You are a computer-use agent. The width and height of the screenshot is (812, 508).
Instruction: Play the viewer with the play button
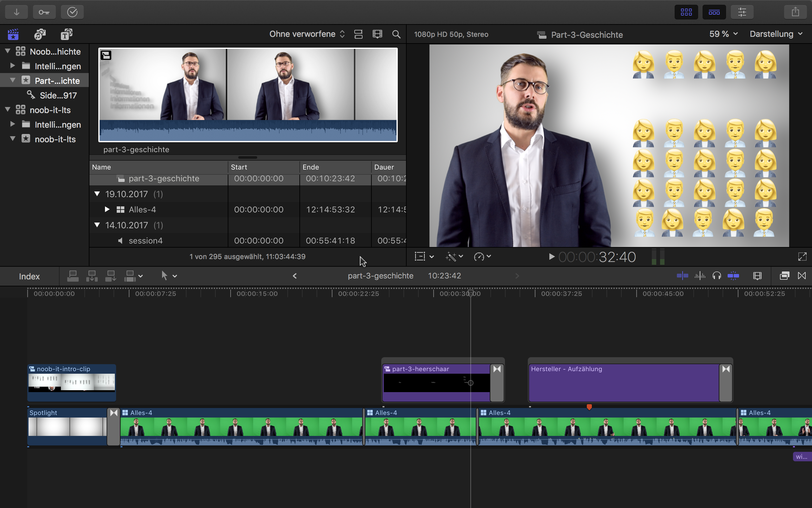tap(551, 257)
